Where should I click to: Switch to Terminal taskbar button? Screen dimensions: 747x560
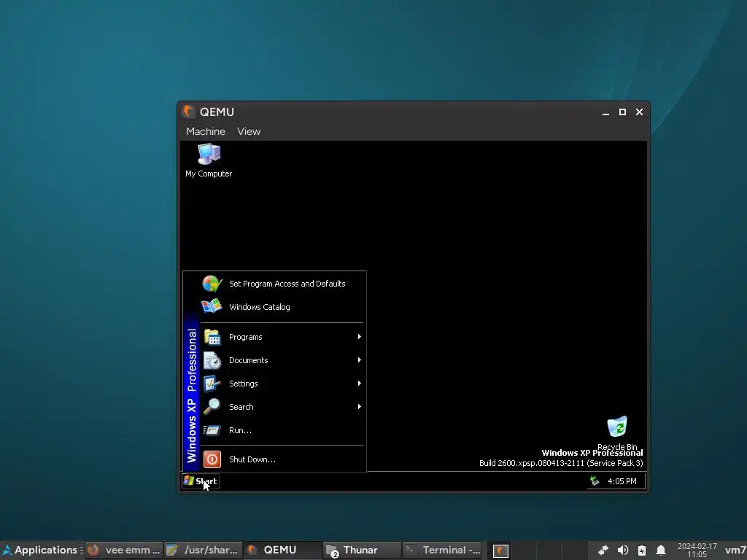441,550
